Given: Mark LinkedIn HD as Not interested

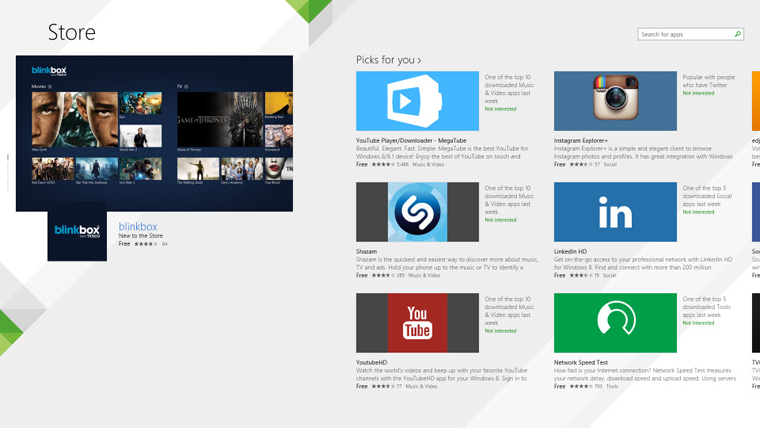Looking at the screenshot, I should click(x=698, y=212).
